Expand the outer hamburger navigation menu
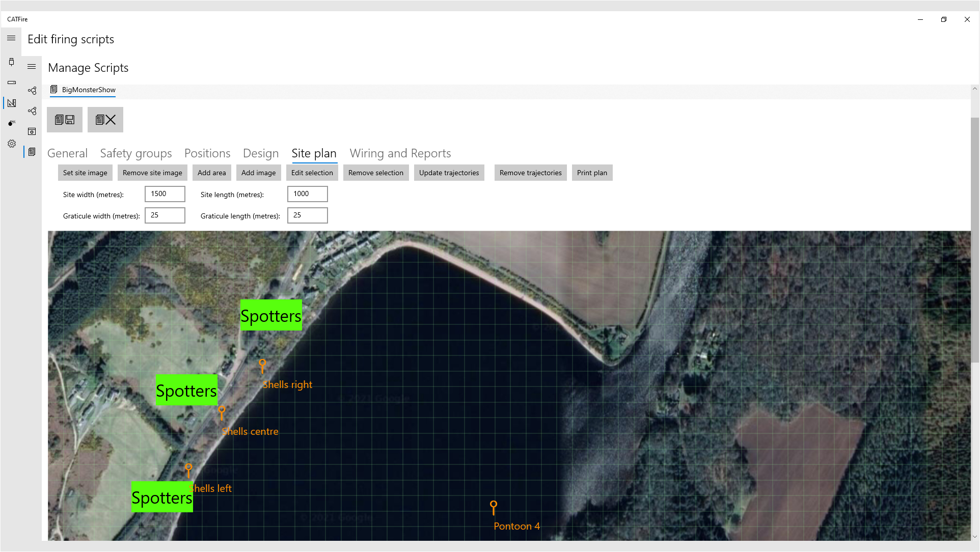The width and height of the screenshot is (980, 552). click(x=11, y=38)
